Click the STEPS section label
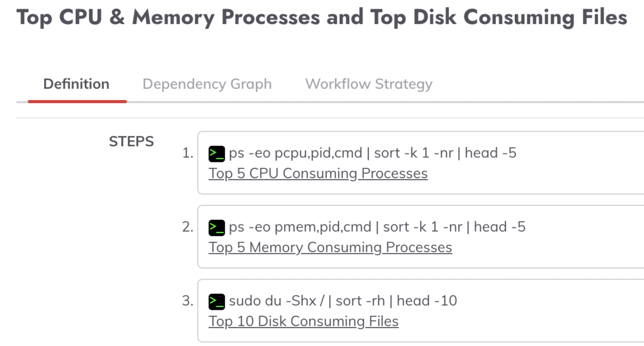 131,142
